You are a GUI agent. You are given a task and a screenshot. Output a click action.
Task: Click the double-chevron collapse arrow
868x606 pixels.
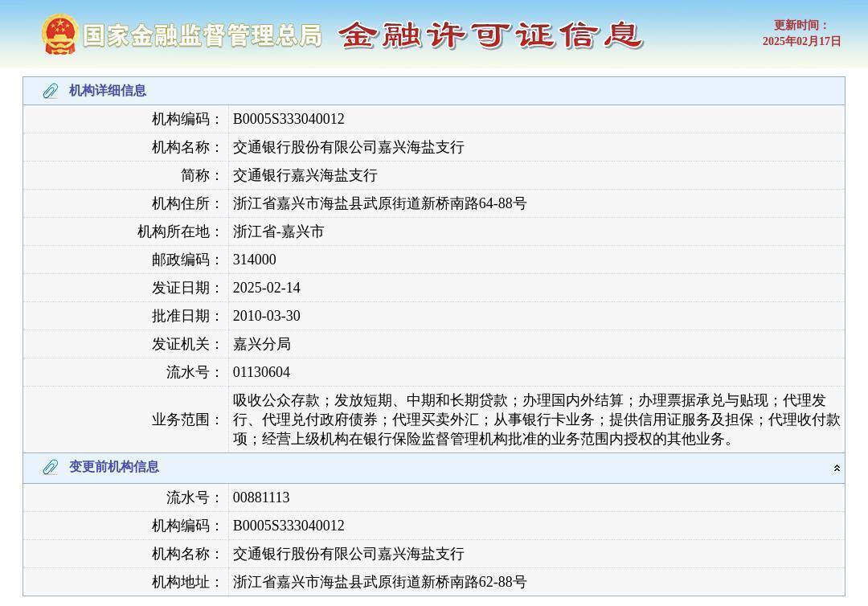coord(837,467)
